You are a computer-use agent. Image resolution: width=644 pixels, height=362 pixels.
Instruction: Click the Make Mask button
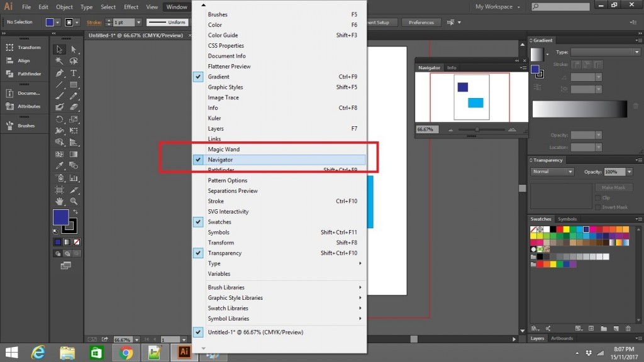[x=614, y=187]
